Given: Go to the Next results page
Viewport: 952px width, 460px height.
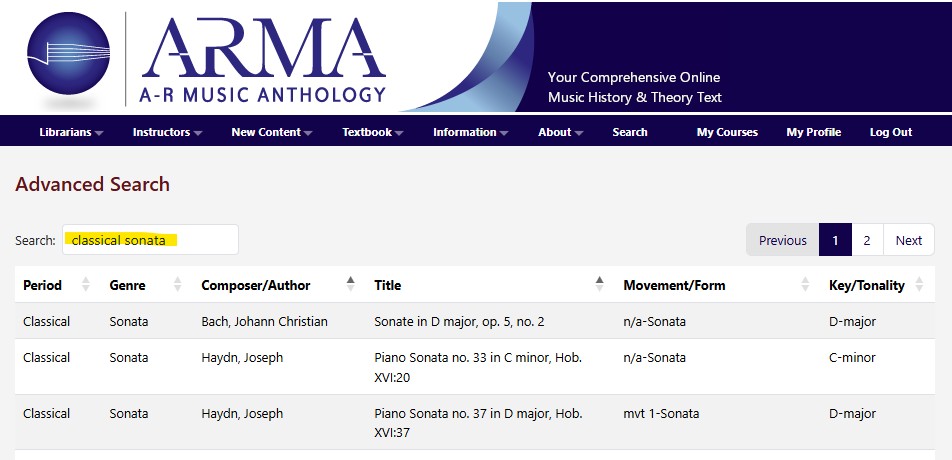Looking at the screenshot, I should (x=908, y=240).
